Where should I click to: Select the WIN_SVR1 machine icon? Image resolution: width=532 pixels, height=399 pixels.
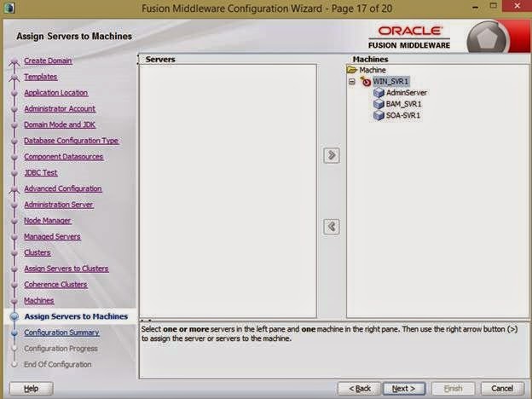[x=366, y=82]
